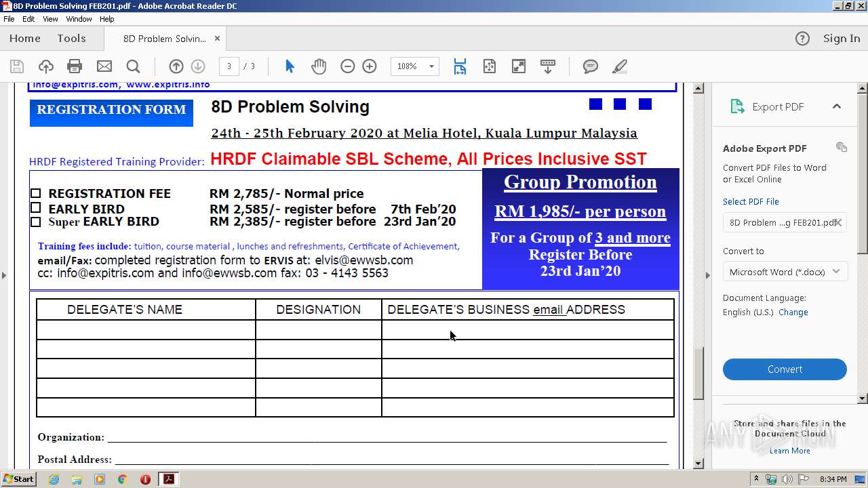Open the Help menu

(x=107, y=19)
